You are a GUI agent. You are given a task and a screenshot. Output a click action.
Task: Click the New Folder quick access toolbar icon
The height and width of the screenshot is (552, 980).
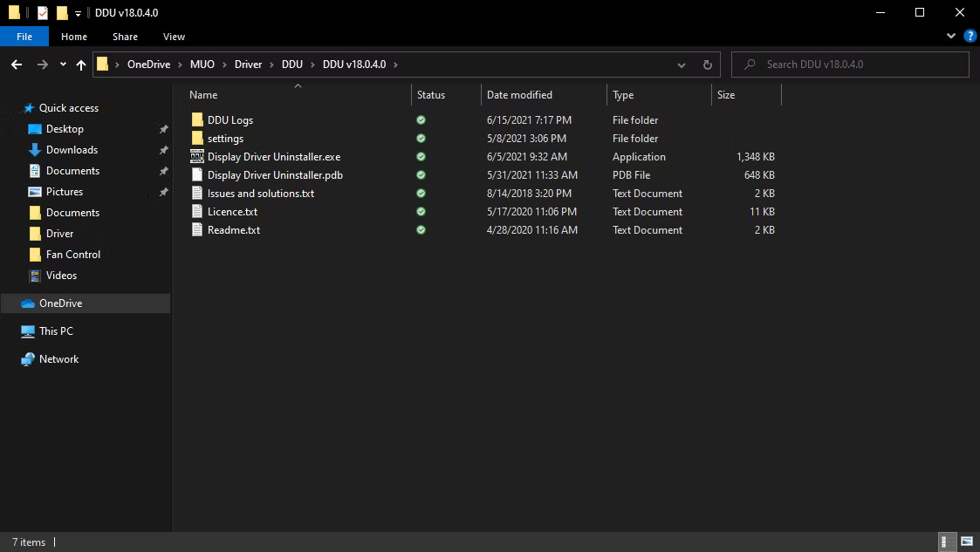pyautogui.click(x=63, y=12)
